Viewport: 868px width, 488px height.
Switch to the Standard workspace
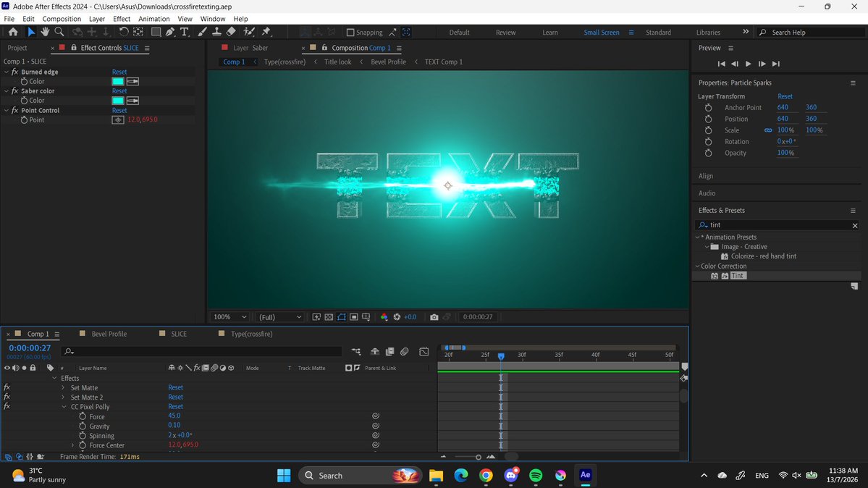tap(658, 32)
